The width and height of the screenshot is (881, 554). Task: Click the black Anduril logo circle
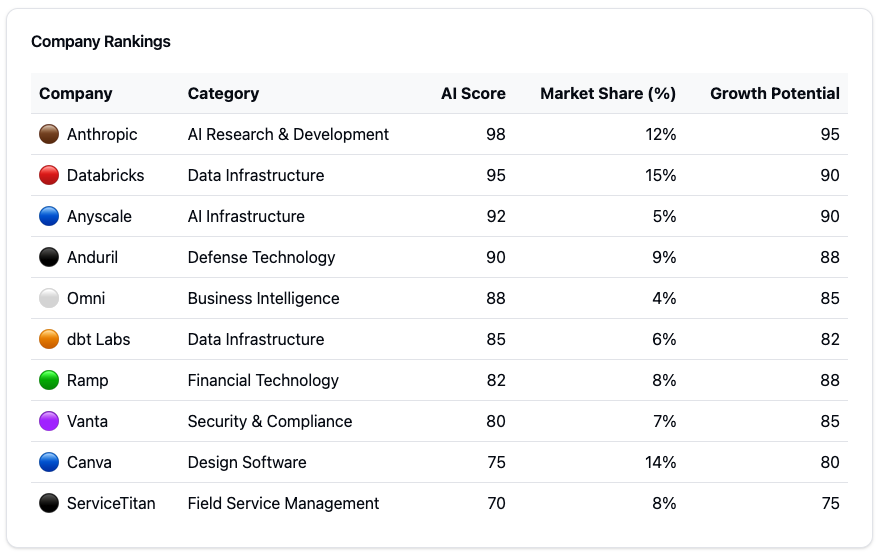[x=49, y=257]
